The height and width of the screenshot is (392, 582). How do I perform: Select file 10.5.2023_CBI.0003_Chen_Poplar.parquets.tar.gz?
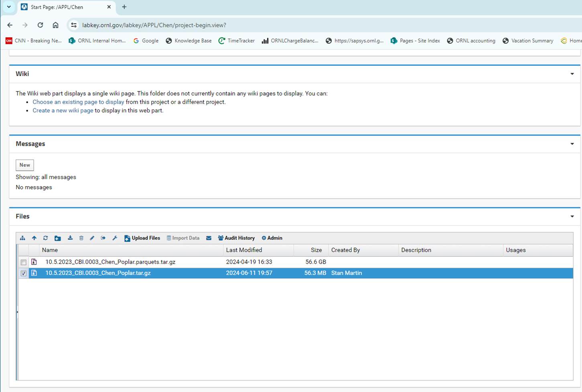110,262
